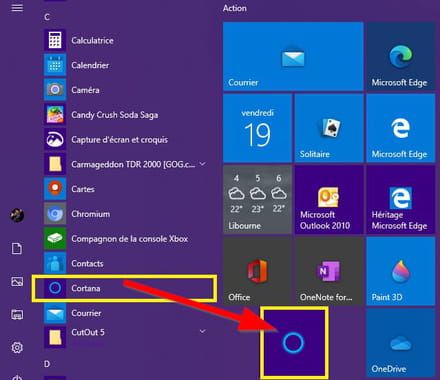Click the CutOut 5 folder icon
The image size is (440, 380).
pos(55,337)
